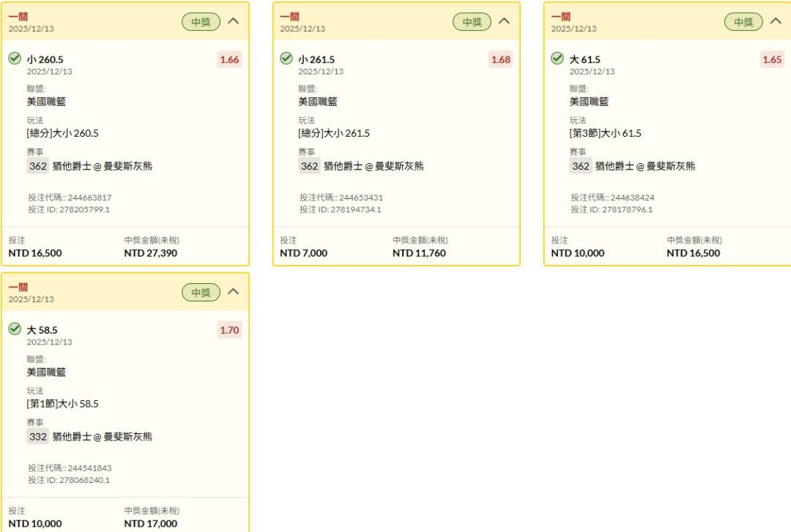This screenshot has height=532, width=791.
Task: Click the green checkmark beside 小 260.5
Action: click(x=15, y=59)
